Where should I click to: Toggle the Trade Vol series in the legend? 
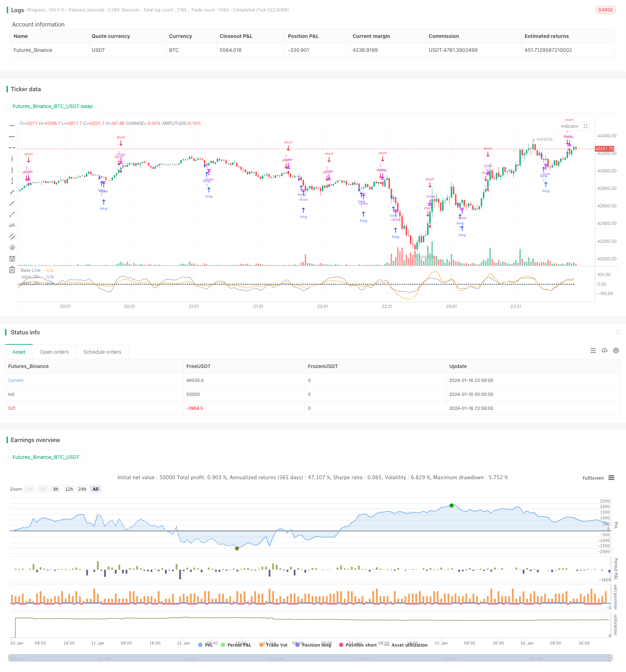coord(276,645)
